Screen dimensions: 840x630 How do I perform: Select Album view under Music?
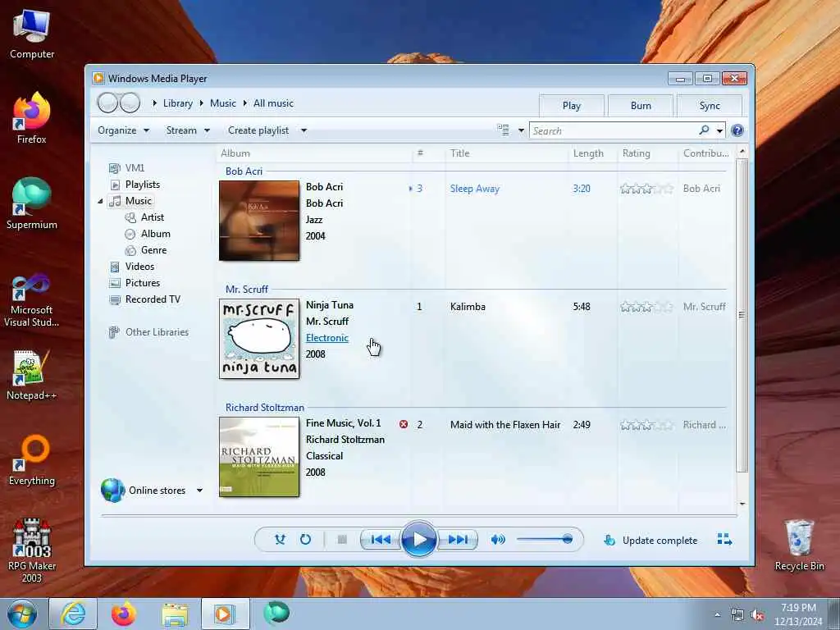(155, 234)
